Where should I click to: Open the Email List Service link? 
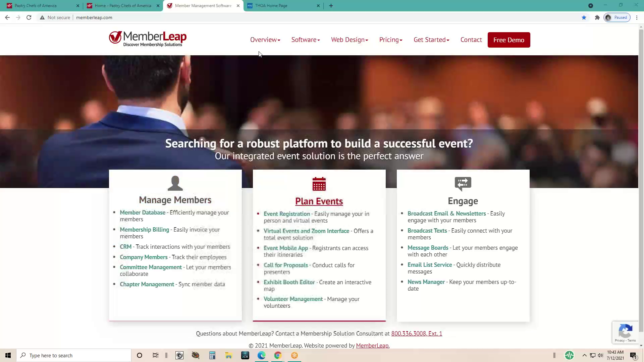[430, 265]
